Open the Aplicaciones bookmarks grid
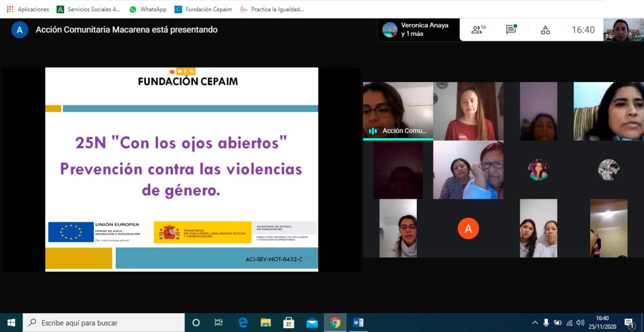The width and height of the screenshot is (644, 332). [x=27, y=9]
